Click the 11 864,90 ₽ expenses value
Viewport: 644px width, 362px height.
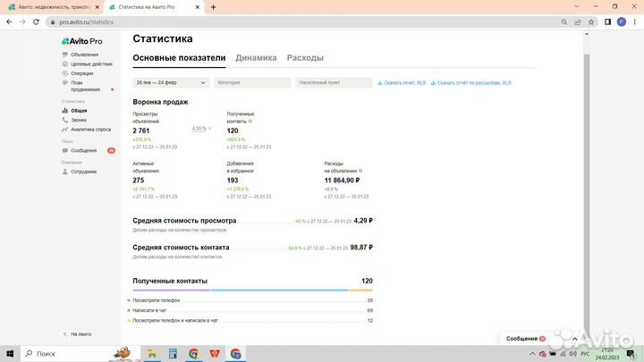(x=342, y=181)
